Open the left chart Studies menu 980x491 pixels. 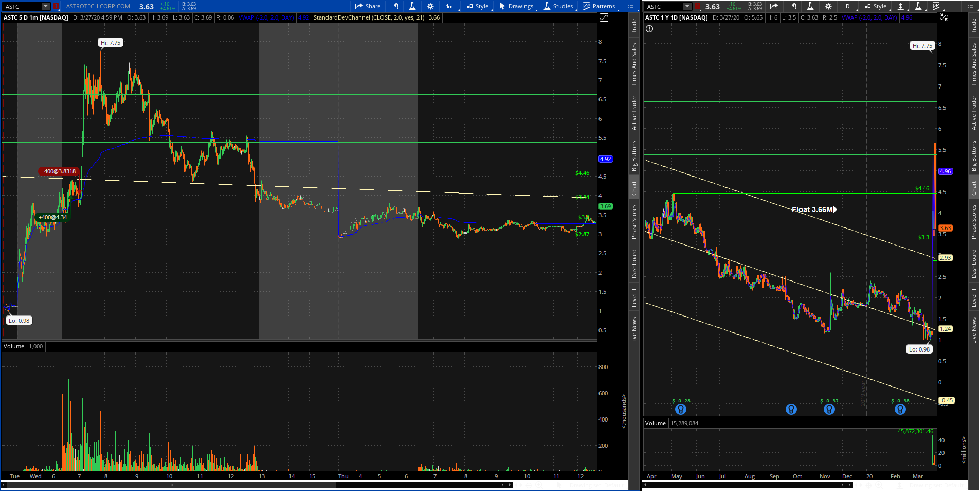[x=558, y=6]
